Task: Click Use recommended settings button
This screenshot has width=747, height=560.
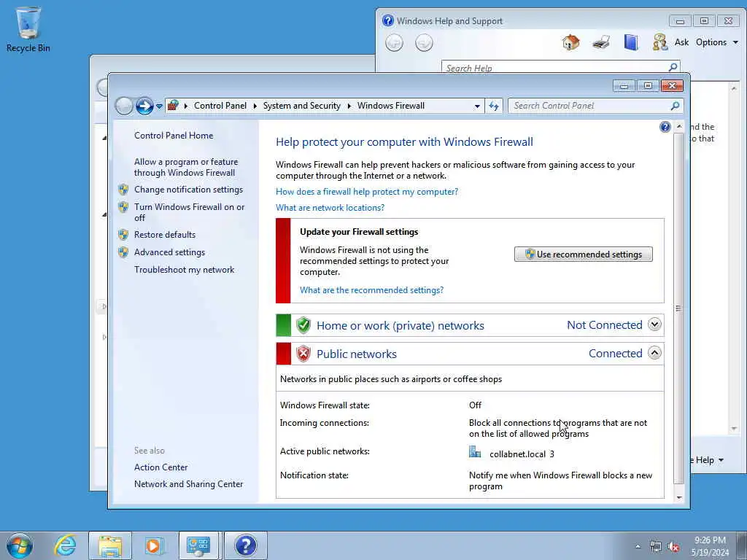Action: pyautogui.click(x=583, y=254)
